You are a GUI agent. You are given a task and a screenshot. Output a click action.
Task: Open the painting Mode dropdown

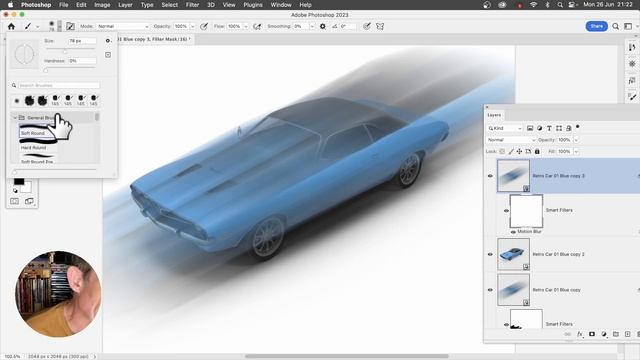pyautogui.click(x=123, y=27)
